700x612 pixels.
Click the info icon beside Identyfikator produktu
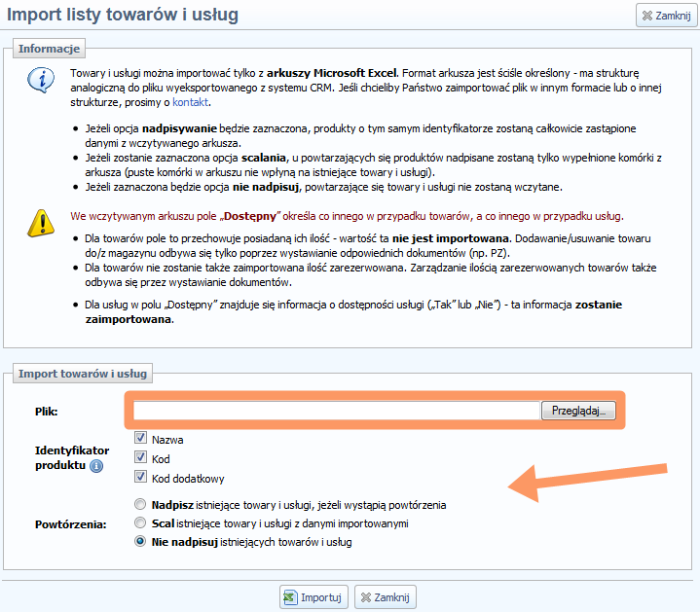click(96, 467)
